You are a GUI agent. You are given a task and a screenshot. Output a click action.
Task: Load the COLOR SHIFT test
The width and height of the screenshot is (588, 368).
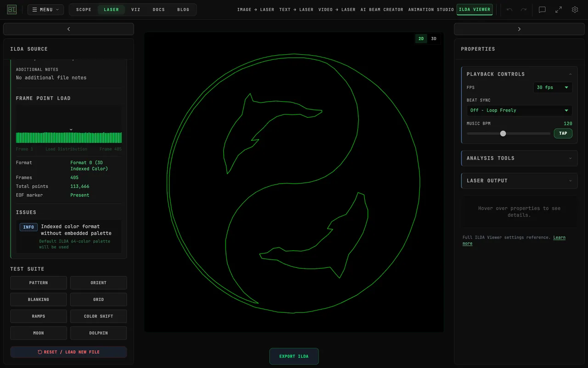point(98,316)
